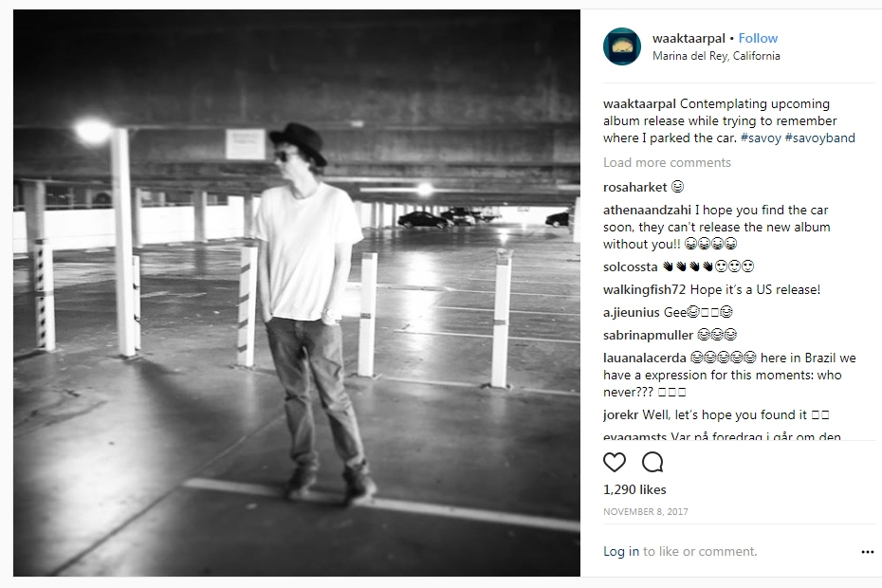The height and width of the screenshot is (588, 882).
Task: Open the three-dots more options menu
Action: pyautogui.click(x=868, y=552)
